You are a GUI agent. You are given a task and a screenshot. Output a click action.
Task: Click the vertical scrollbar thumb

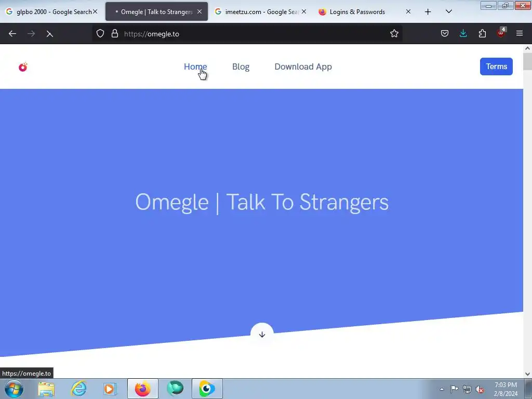[528, 61]
